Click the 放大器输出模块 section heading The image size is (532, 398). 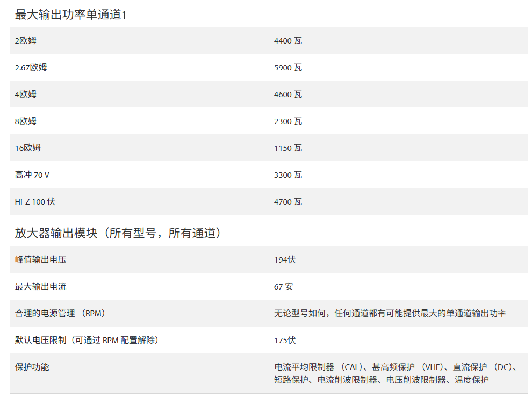(118, 233)
